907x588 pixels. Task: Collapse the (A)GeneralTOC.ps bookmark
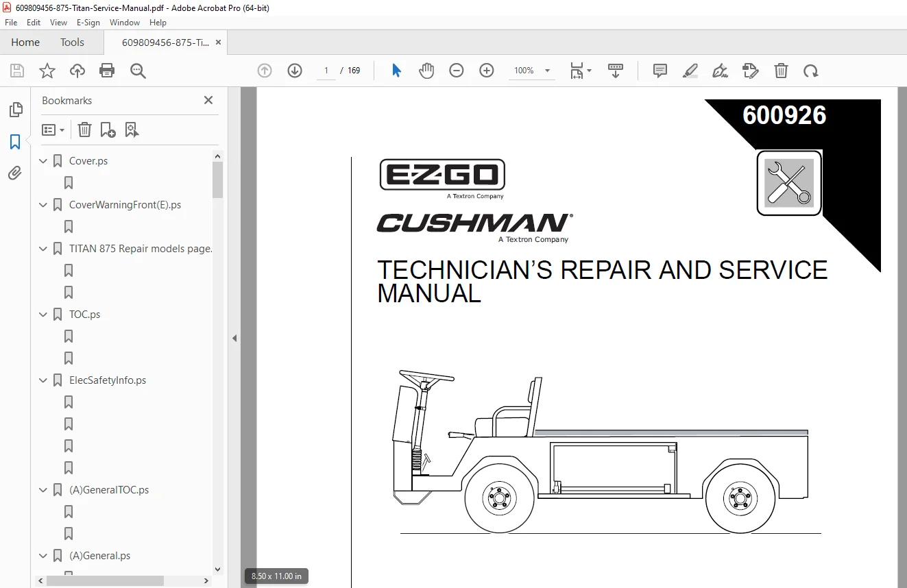pos(43,490)
